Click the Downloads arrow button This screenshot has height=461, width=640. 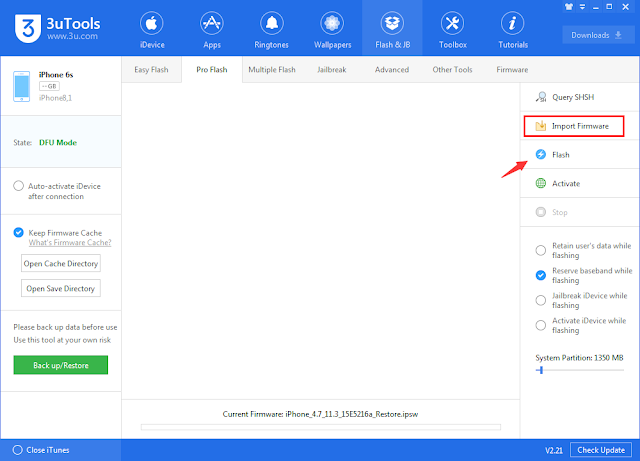596,35
